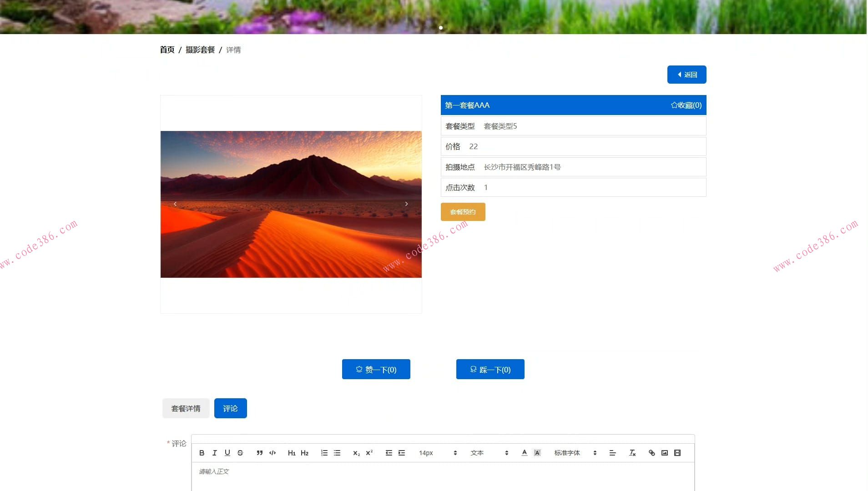Toggle strikethrough formatting in the editor

241,452
